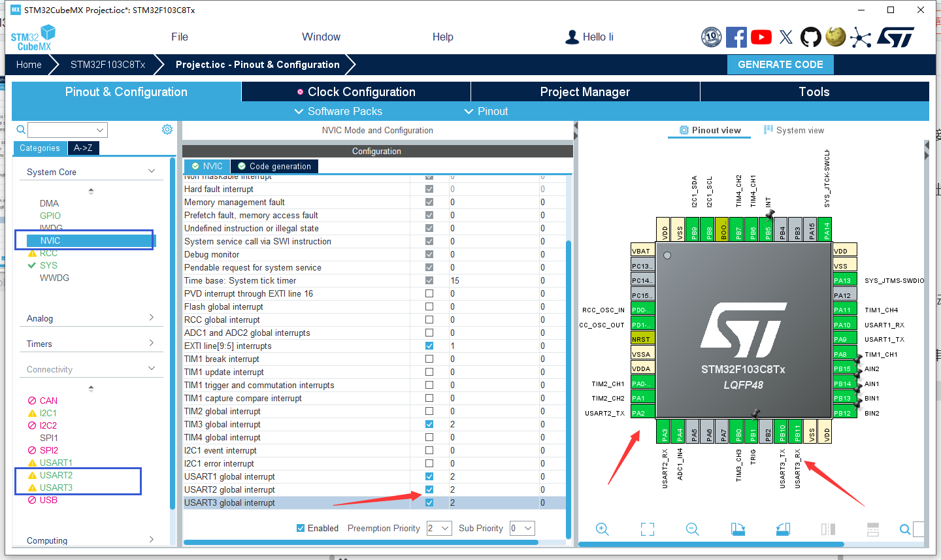Click the yellow NRST pin
Screen dimensions: 941x560
pos(643,339)
